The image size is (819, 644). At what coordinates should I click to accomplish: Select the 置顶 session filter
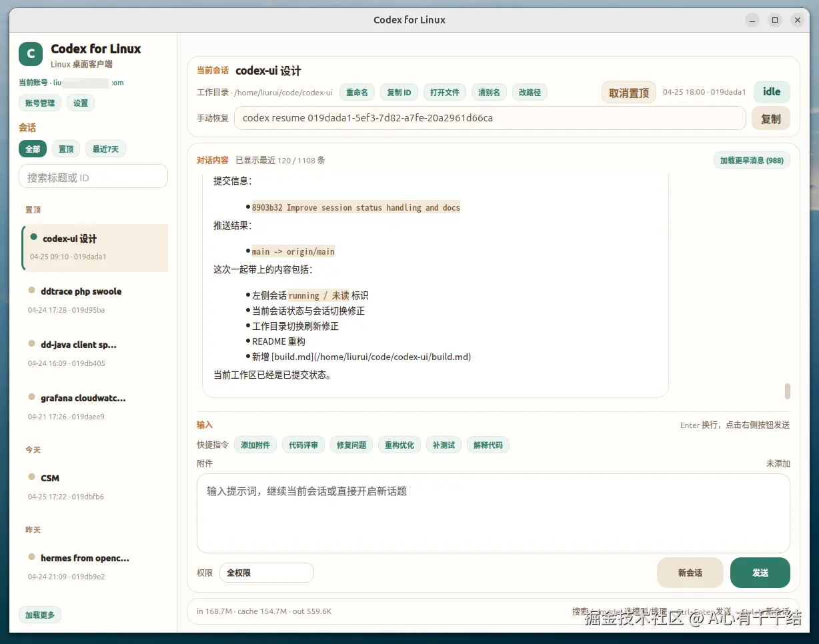(66, 149)
